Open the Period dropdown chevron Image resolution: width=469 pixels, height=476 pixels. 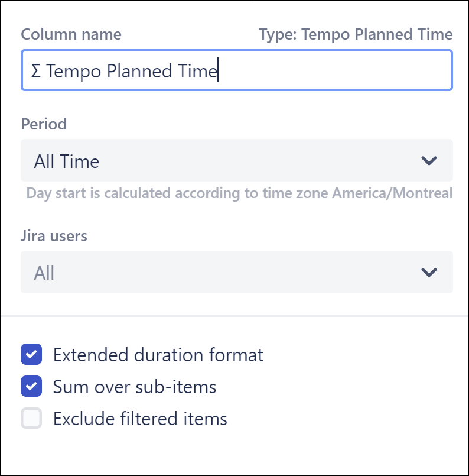pos(429,160)
